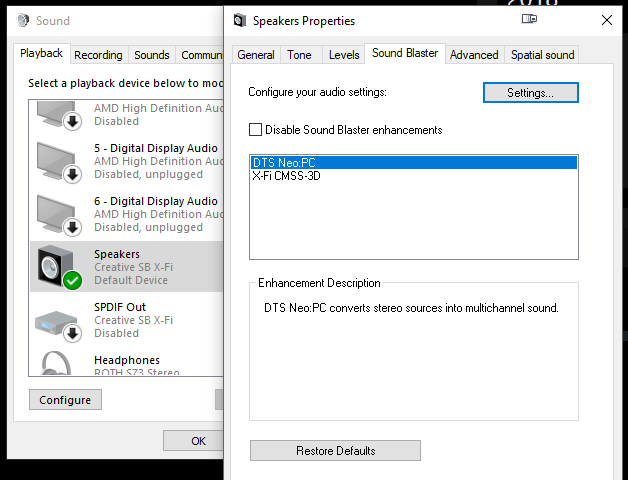This screenshot has width=628, height=480.
Task: Click the Restore Defaults button
Action: 335,451
